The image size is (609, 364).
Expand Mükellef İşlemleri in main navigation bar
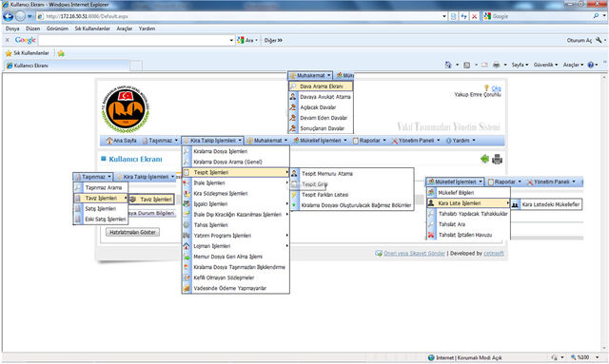tap(320, 141)
